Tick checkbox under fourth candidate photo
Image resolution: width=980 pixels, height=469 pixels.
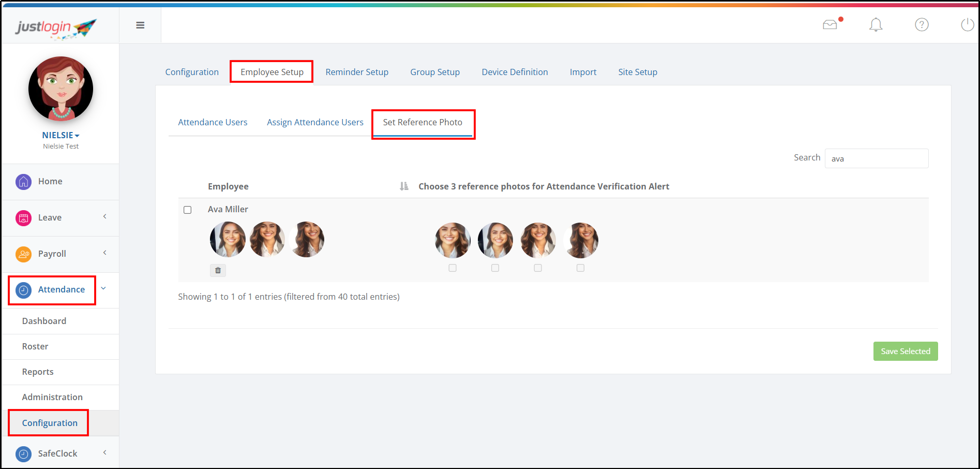(x=581, y=268)
